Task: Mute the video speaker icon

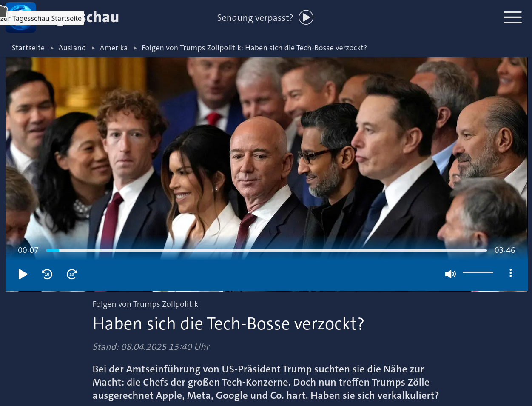Action: click(450, 274)
